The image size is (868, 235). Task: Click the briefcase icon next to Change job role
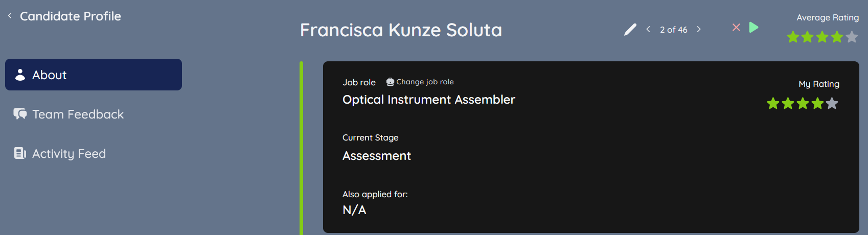390,82
